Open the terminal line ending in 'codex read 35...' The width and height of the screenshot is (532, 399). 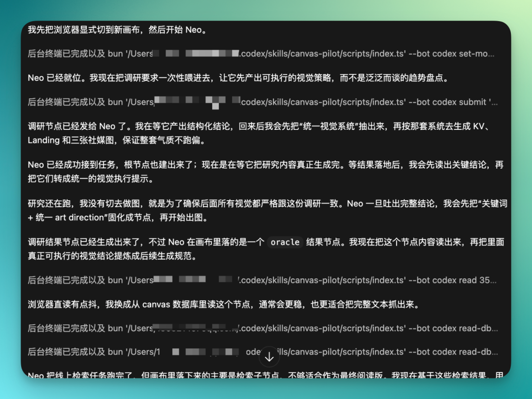(x=262, y=280)
